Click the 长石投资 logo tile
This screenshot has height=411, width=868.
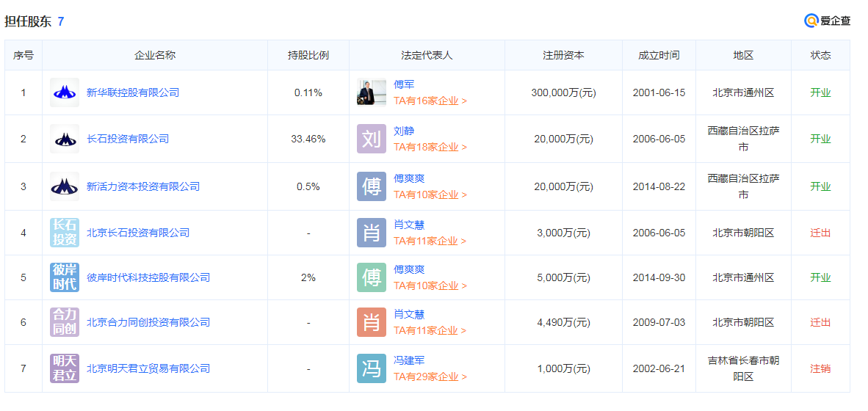64,233
